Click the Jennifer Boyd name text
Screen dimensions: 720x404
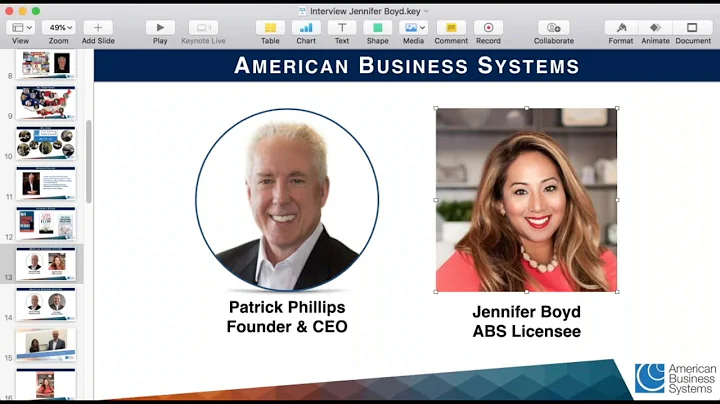click(527, 312)
